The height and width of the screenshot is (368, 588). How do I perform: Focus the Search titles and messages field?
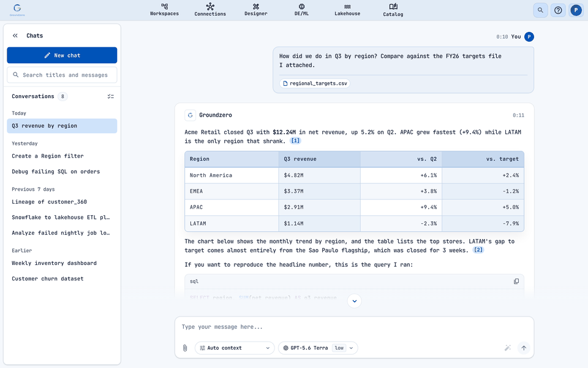click(62, 75)
